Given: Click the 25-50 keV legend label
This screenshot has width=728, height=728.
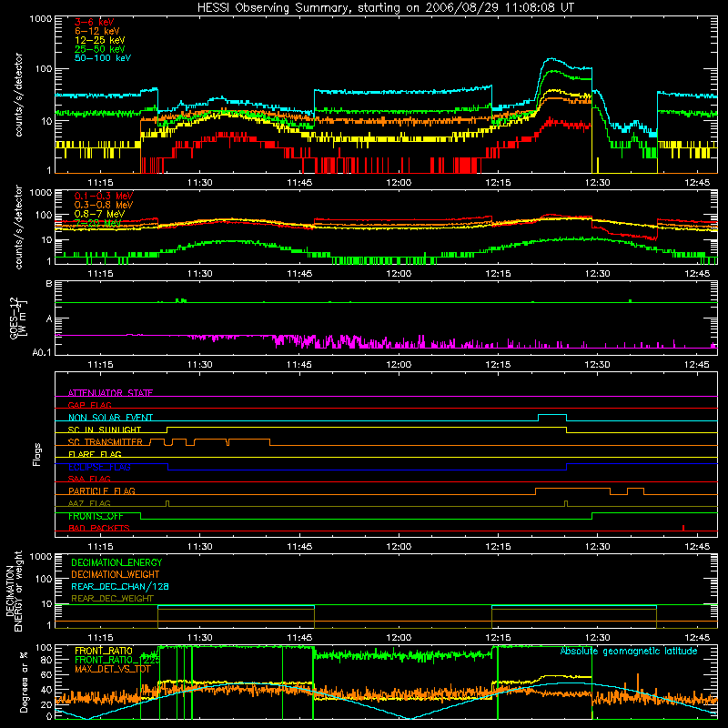Looking at the screenshot, I should tap(100, 49).
